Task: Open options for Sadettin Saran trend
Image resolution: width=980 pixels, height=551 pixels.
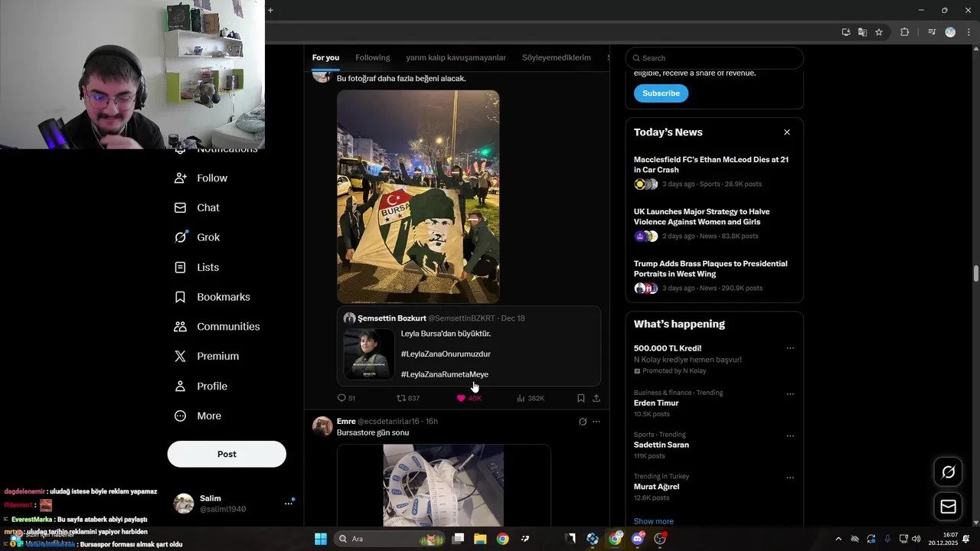Action: pos(790,436)
